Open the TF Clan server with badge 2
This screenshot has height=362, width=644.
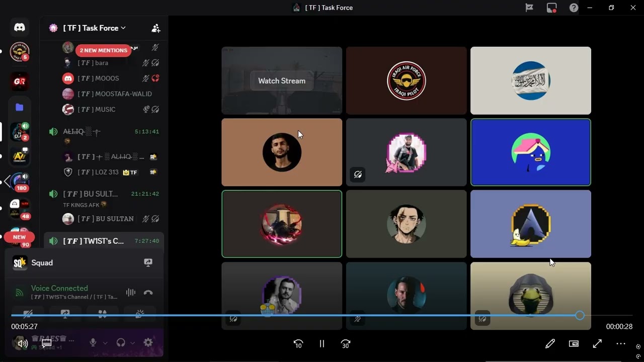coord(20,132)
